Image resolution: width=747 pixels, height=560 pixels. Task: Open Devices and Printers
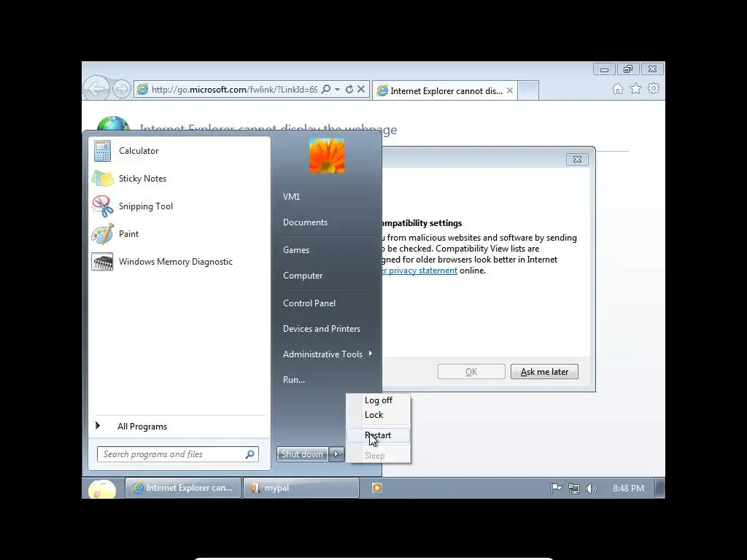(322, 329)
